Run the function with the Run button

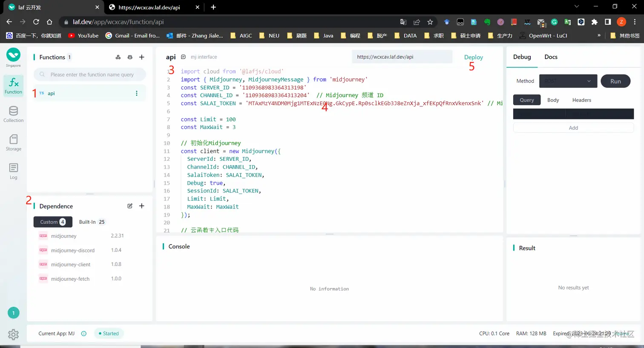(x=615, y=81)
